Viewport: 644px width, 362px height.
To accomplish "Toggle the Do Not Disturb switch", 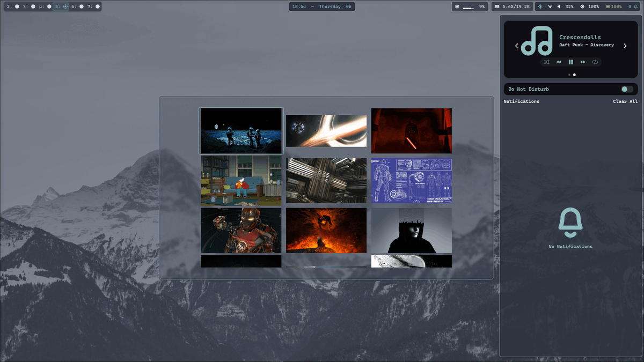I will coord(627,89).
